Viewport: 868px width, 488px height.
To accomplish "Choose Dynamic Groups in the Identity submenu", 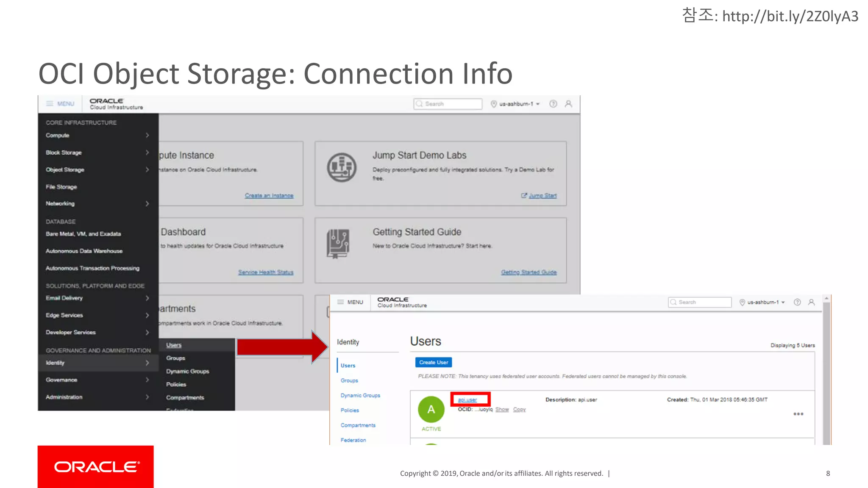I will (187, 371).
